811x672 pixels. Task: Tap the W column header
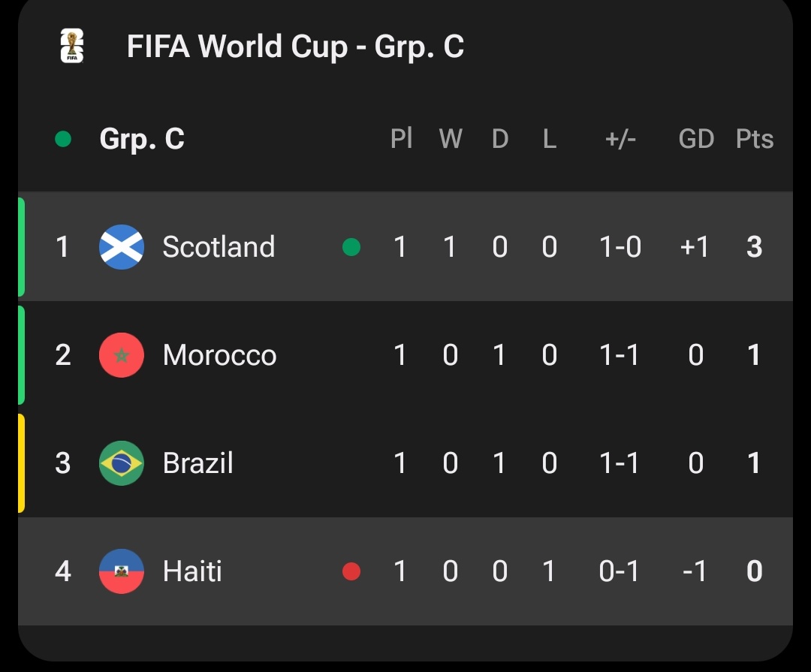pos(451,139)
